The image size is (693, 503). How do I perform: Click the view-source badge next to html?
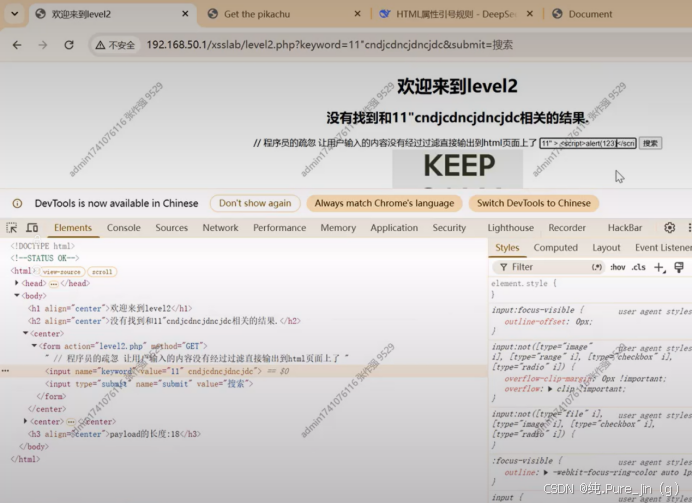(x=61, y=272)
